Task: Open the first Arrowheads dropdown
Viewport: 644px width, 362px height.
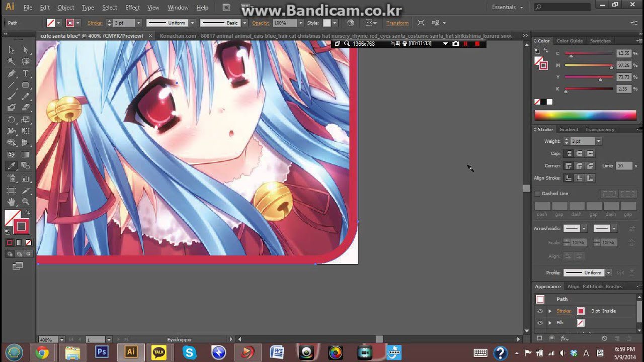Action: [584, 228]
